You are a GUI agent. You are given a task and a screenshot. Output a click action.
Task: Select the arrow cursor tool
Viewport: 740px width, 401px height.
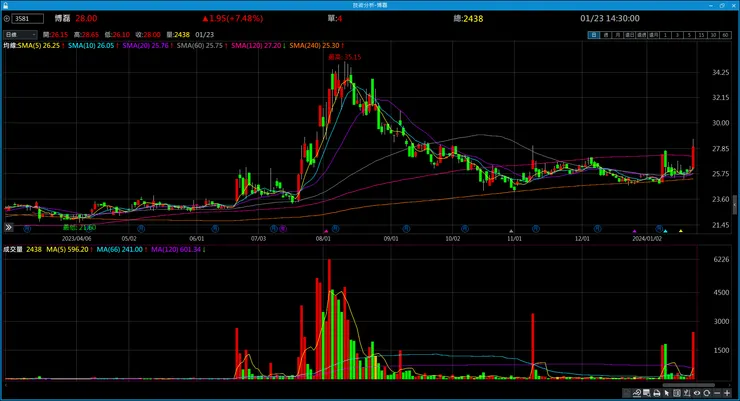point(666,393)
